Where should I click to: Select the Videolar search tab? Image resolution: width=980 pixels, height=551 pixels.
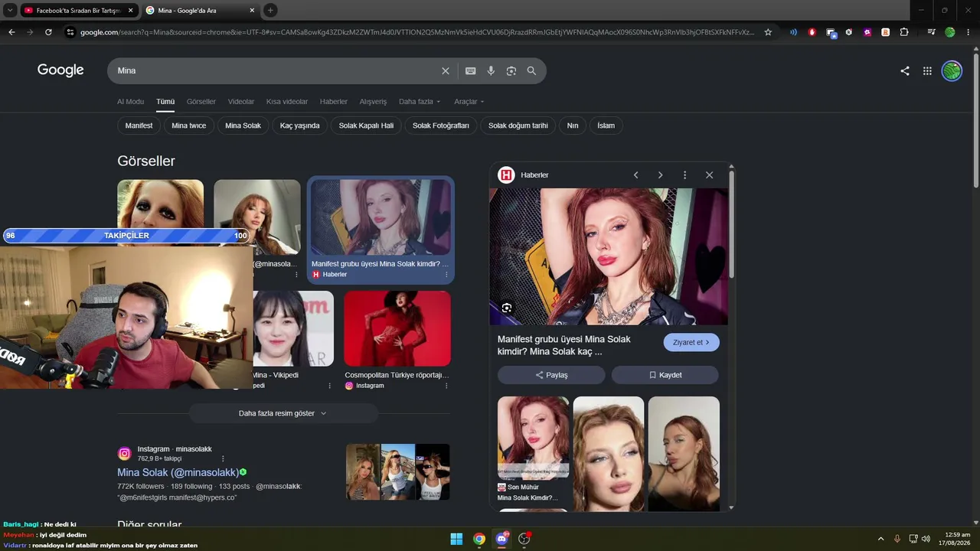point(241,102)
